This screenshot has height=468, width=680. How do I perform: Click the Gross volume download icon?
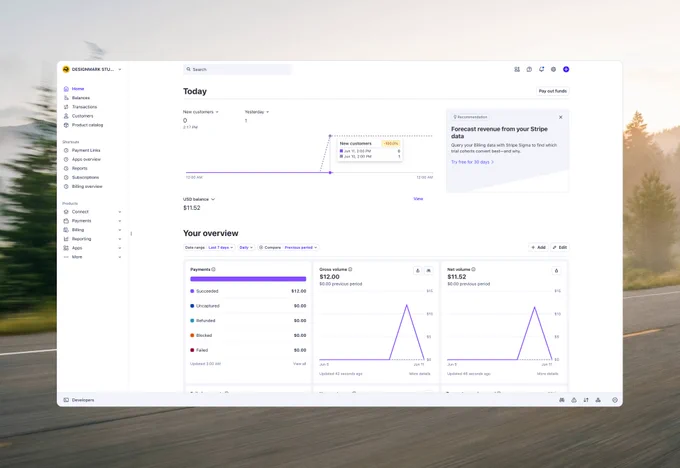(418, 271)
